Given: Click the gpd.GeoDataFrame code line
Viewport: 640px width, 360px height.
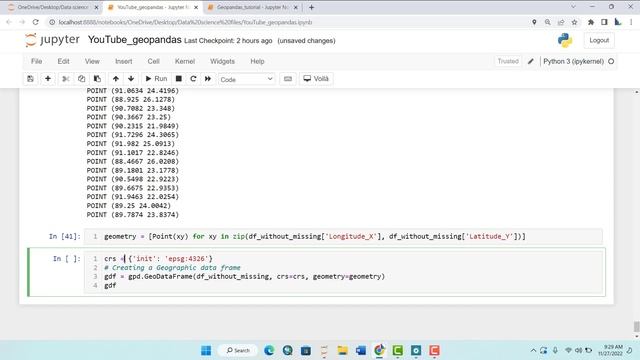Looking at the screenshot, I should [x=244, y=276].
